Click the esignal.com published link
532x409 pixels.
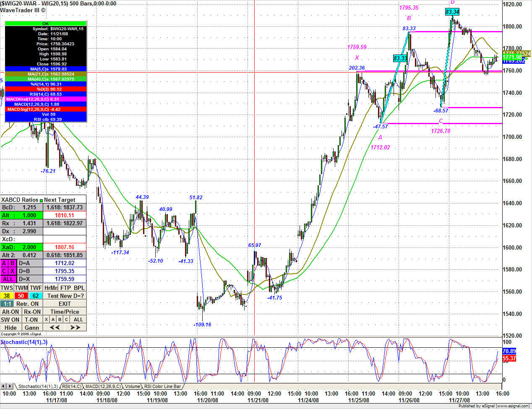tap(513, 406)
